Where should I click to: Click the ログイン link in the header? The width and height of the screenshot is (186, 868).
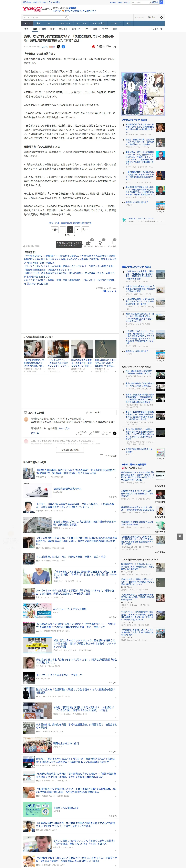tap(57, 11)
